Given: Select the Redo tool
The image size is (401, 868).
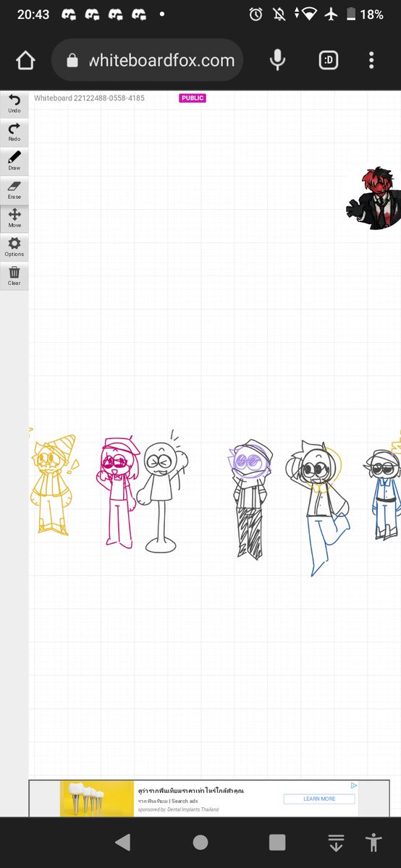Looking at the screenshot, I should click(14, 132).
